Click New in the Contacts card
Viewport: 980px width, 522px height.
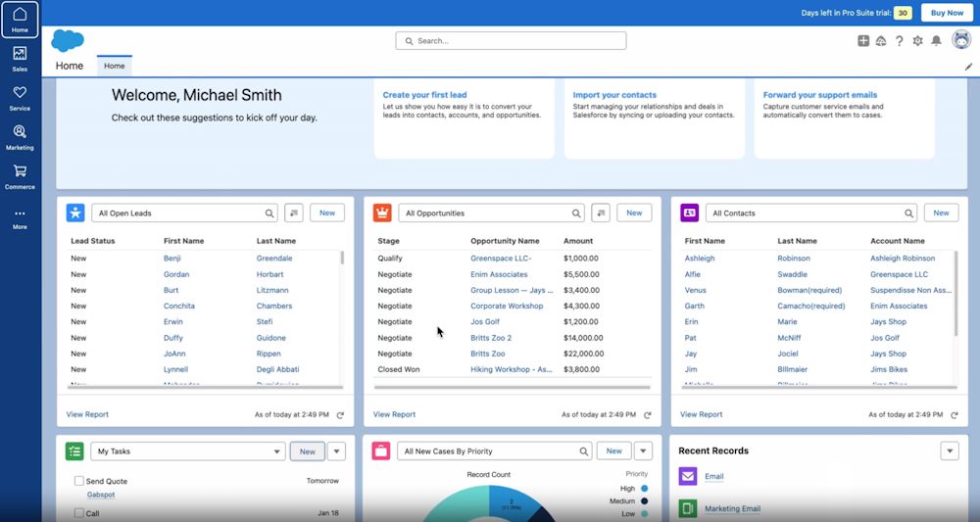[941, 213]
